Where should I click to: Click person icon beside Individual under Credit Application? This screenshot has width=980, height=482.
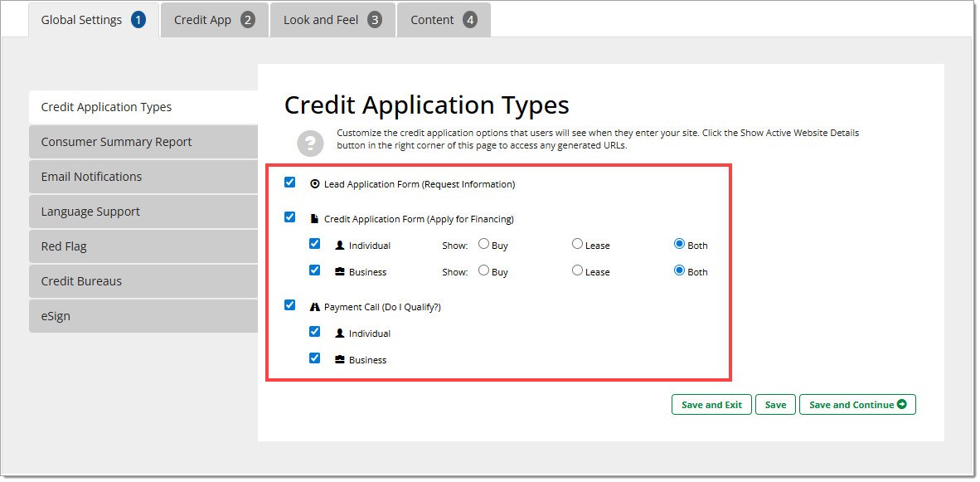click(x=339, y=246)
